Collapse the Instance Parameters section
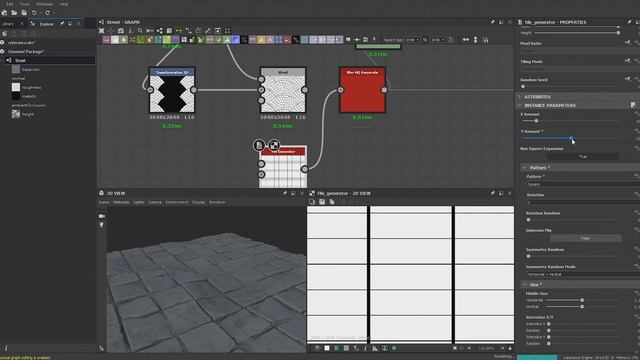The image size is (640, 360). [520, 105]
